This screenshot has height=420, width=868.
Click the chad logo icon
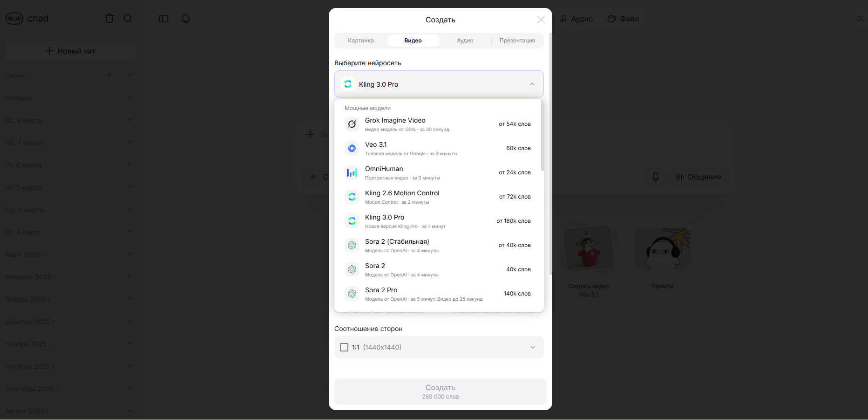click(14, 19)
